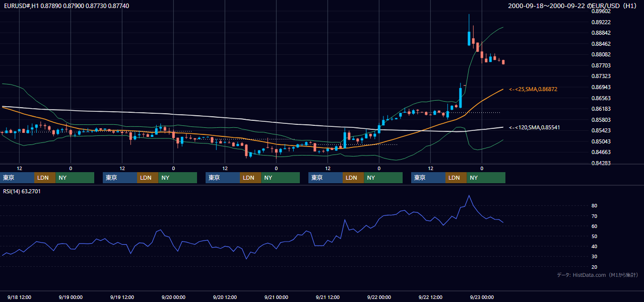Screen dimensions: 644x302
Task: Select the 9/20 00:00 date label
Action: [x=173, y=297]
